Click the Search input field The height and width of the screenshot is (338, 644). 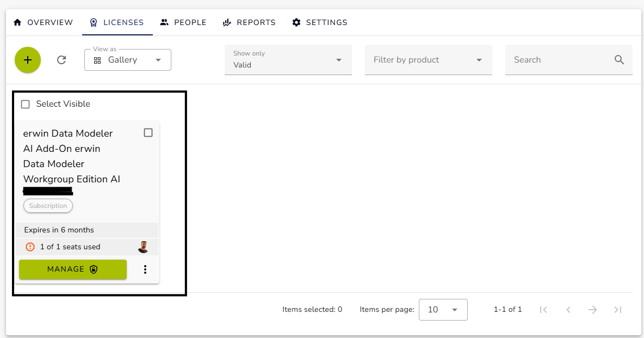pos(569,60)
